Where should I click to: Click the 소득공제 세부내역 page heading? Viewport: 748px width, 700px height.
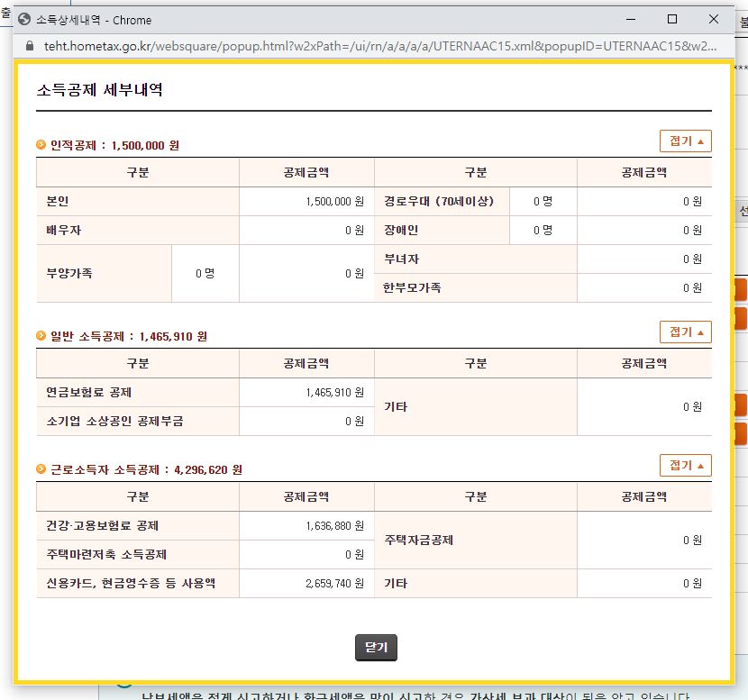99,90
